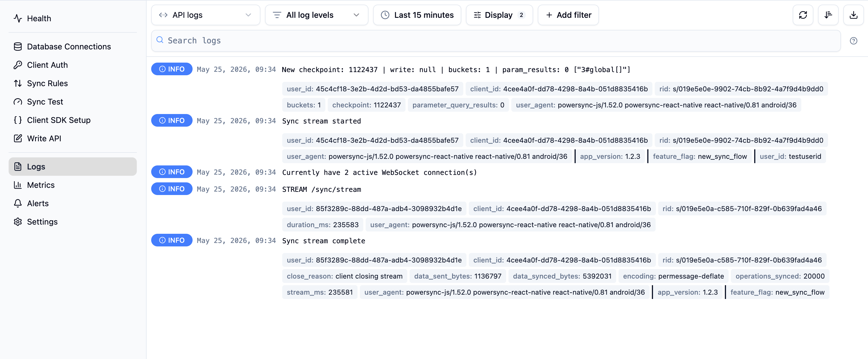868x359 pixels.
Task: Expand the All log levels dropdown
Action: tap(316, 15)
